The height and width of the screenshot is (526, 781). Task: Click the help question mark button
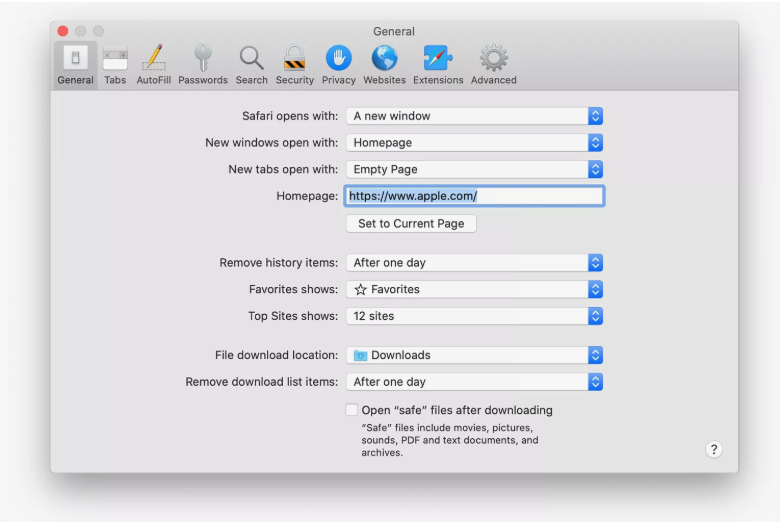pos(714,449)
